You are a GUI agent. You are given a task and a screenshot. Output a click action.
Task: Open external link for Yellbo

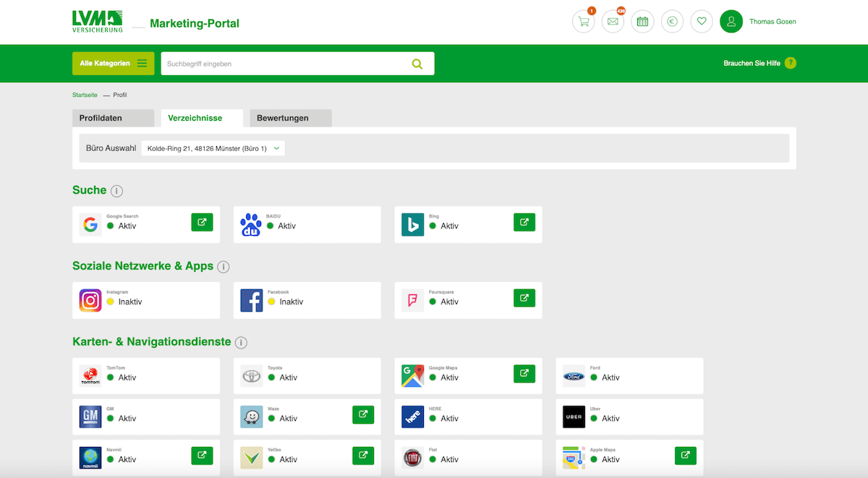click(x=363, y=456)
